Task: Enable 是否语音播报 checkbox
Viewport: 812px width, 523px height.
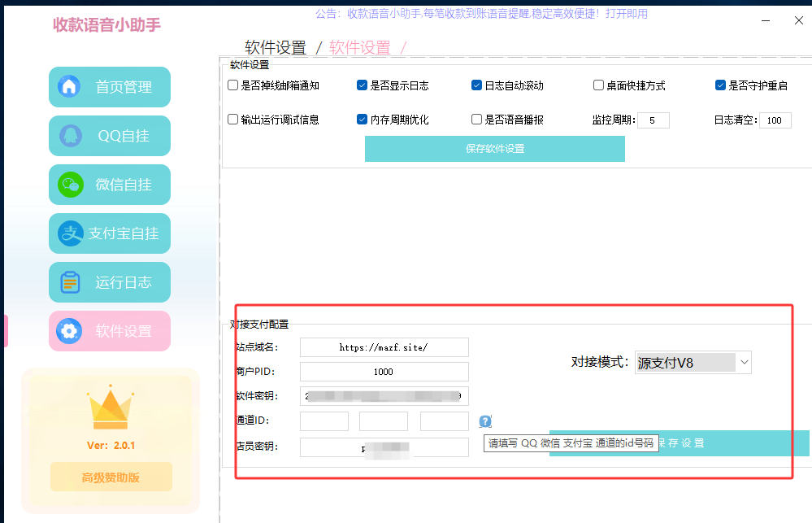Action: [476, 120]
